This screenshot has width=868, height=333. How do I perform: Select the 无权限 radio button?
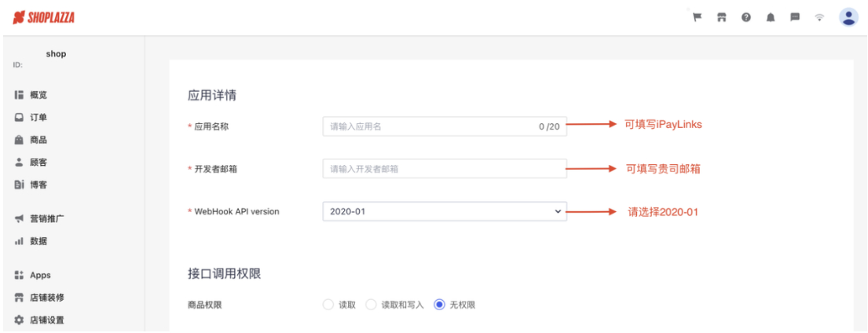(440, 305)
